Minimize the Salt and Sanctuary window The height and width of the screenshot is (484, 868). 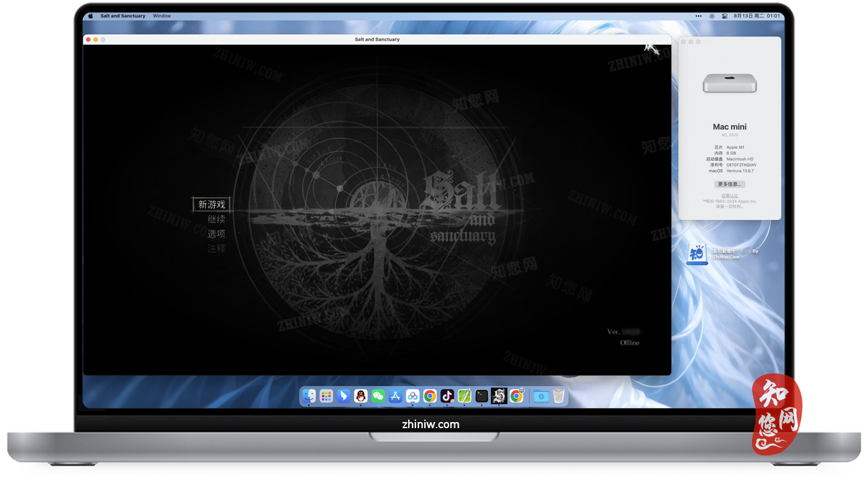point(95,39)
